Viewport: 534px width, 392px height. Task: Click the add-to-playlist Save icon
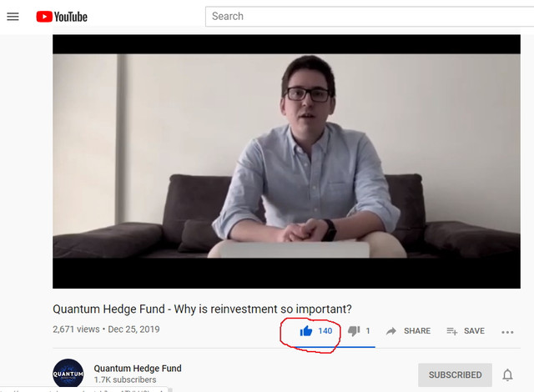coord(452,331)
